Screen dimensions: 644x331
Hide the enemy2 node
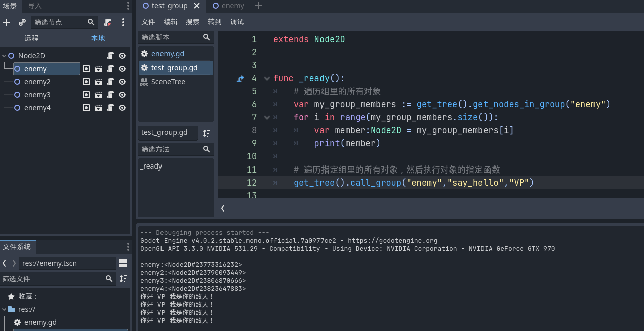(122, 82)
